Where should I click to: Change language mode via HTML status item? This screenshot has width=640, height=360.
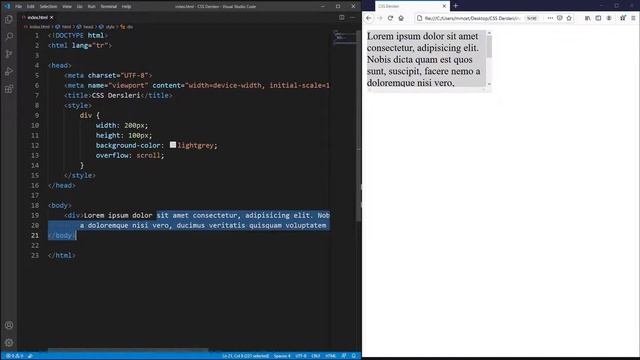pyautogui.click(x=331, y=356)
